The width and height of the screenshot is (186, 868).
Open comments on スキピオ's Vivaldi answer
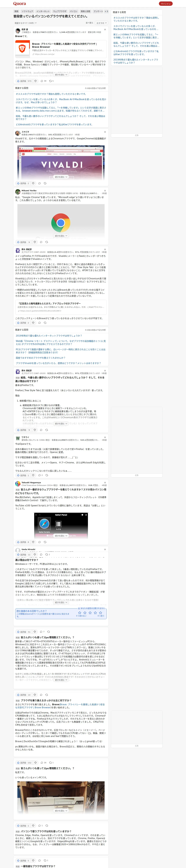coord(40,183)
